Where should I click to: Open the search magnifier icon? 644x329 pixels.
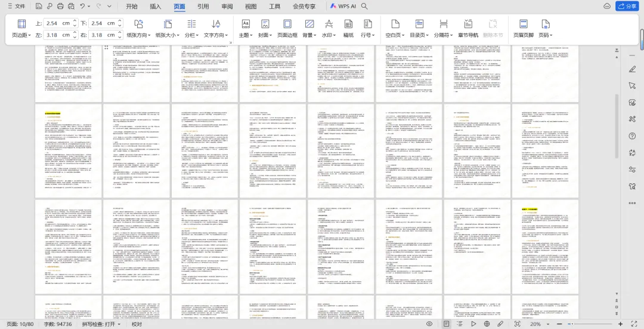click(364, 6)
